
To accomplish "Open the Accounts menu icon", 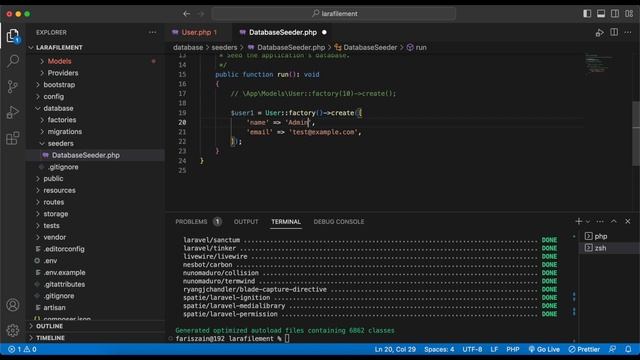I will click(13, 305).
